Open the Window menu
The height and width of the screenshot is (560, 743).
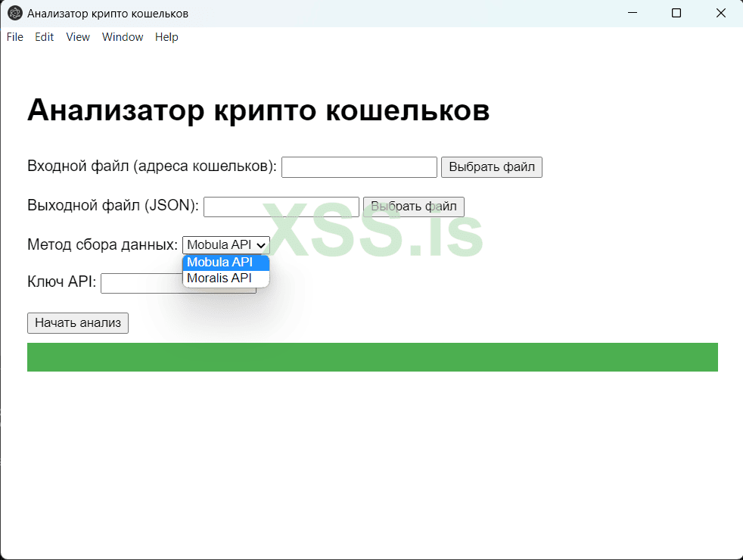click(122, 36)
